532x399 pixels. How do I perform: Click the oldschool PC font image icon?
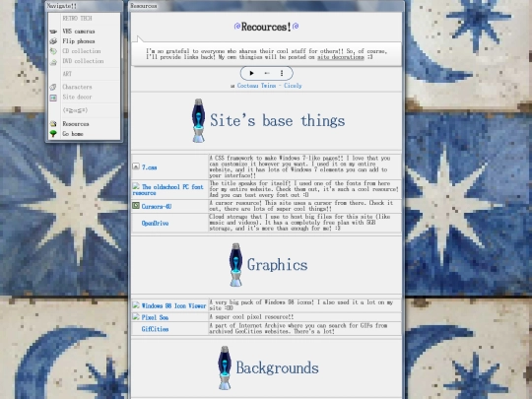point(136,186)
